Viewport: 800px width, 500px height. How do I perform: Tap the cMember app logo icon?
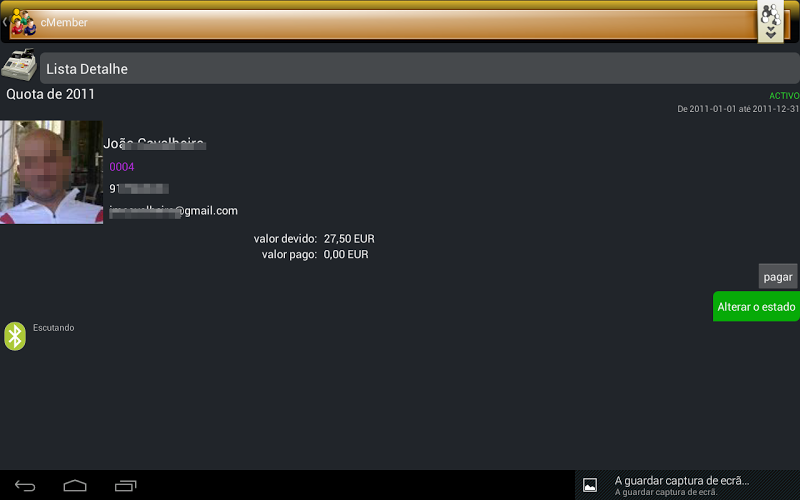pyautogui.click(x=23, y=22)
